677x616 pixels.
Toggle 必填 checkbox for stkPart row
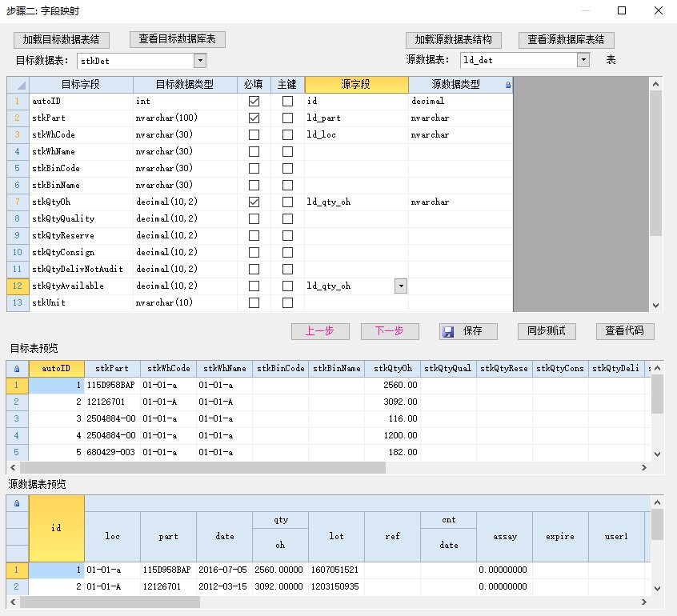[254, 118]
